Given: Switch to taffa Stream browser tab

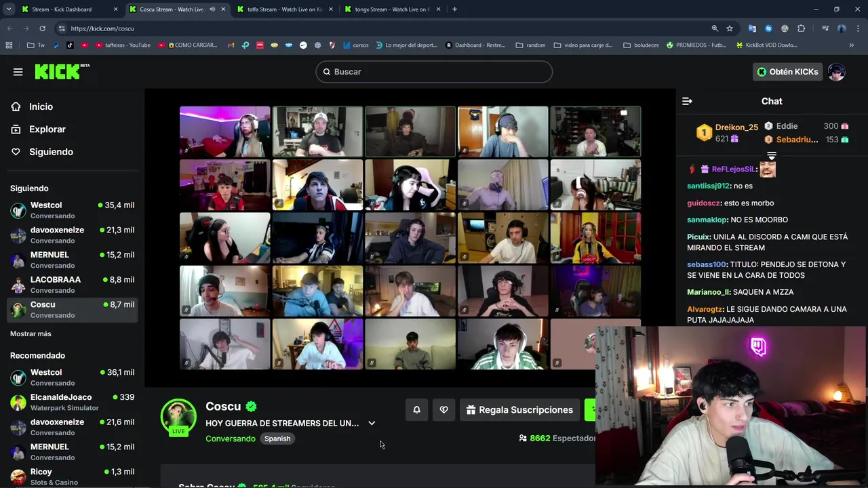Looking at the screenshot, I should pos(283,9).
